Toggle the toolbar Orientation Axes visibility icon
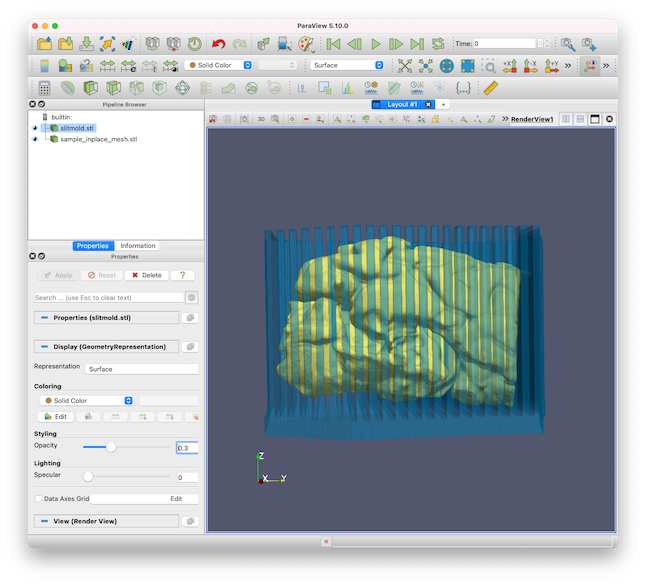 coord(590,66)
